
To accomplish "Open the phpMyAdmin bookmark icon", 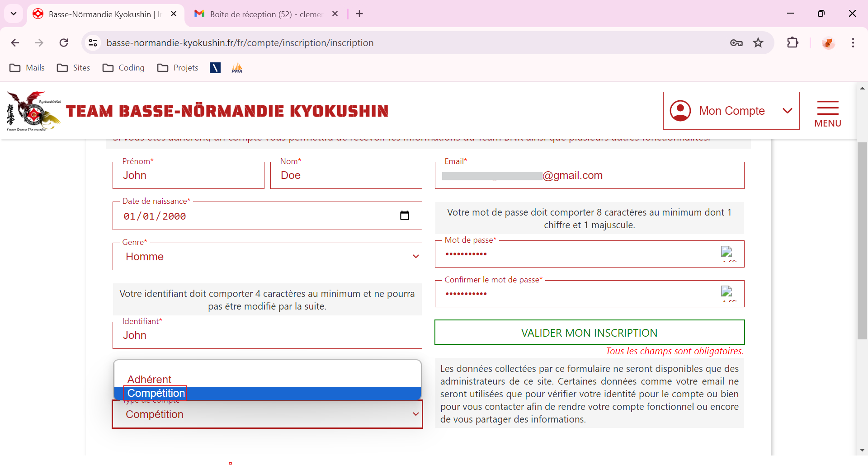I will (x=237, y=68).
